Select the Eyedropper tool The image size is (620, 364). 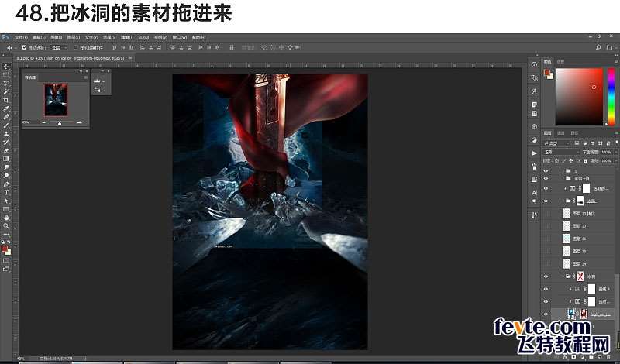point(6,108)
